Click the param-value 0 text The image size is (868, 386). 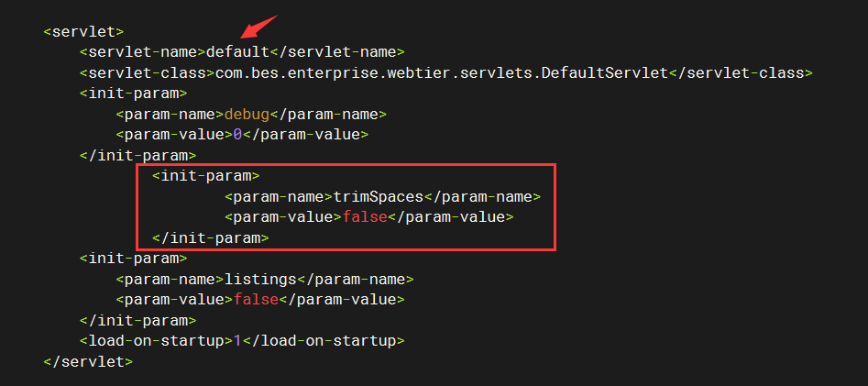coord(237,135)
